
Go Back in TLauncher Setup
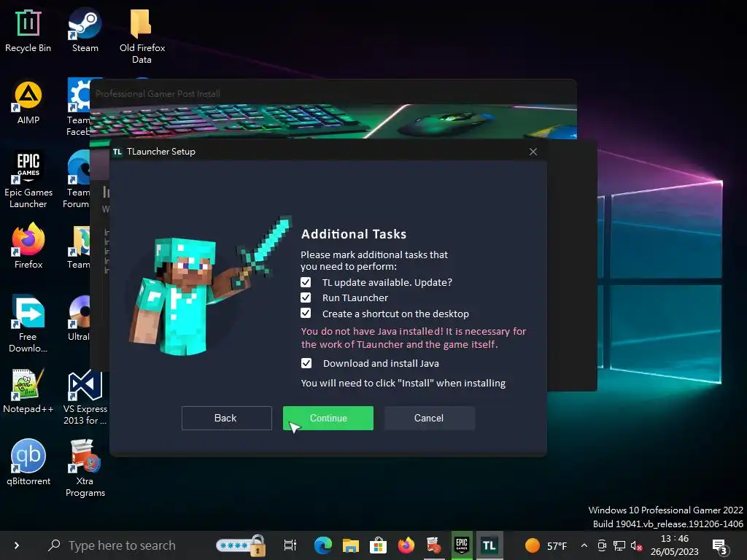(227, 418)
